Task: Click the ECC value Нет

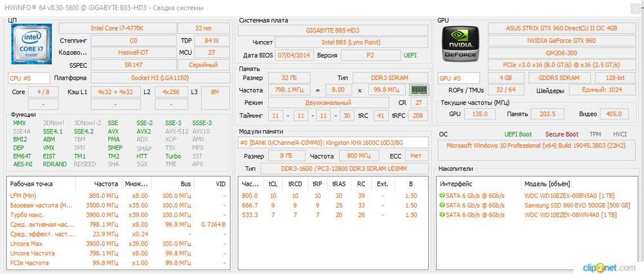Action: [x=417, y=156]
